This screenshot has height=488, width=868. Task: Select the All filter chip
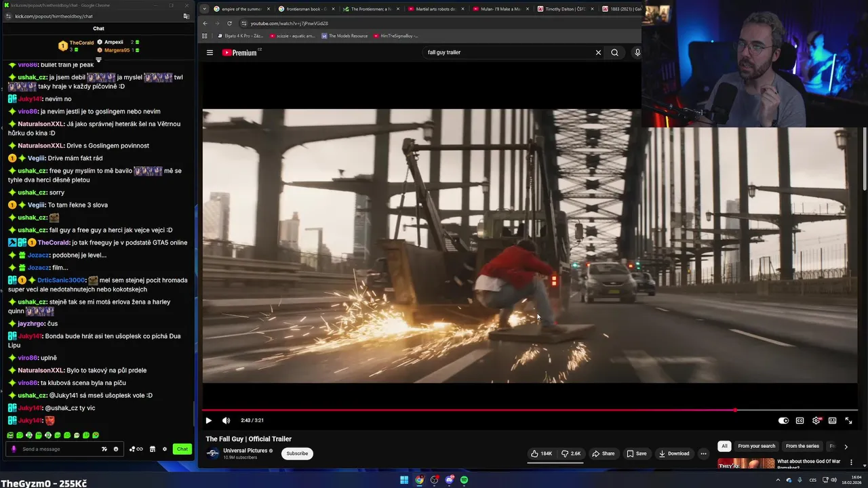coord(724,446)
